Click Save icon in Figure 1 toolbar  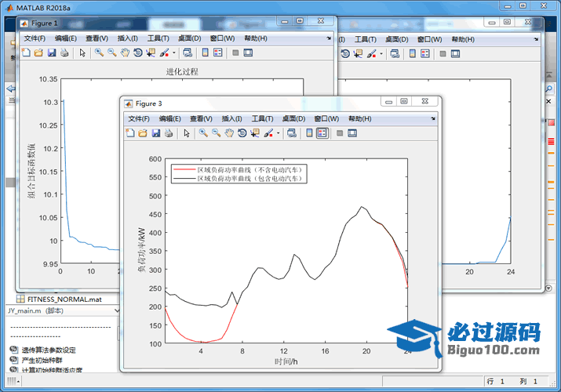52,53
